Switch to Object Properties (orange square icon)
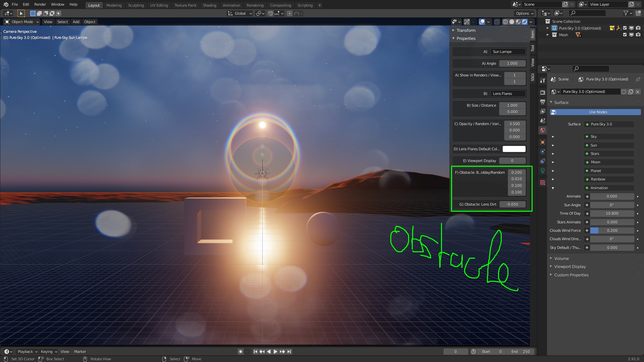Screen dimensions: 644x362 click(x=542, y=142)
